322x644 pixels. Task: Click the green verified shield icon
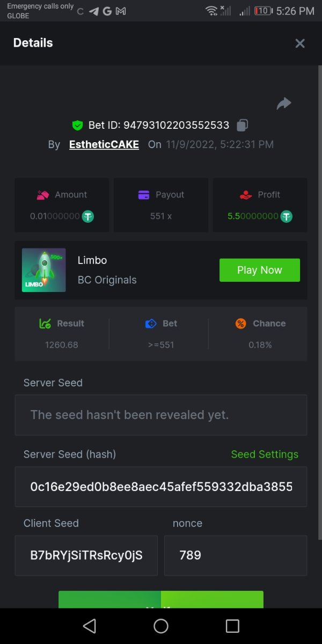78,126
